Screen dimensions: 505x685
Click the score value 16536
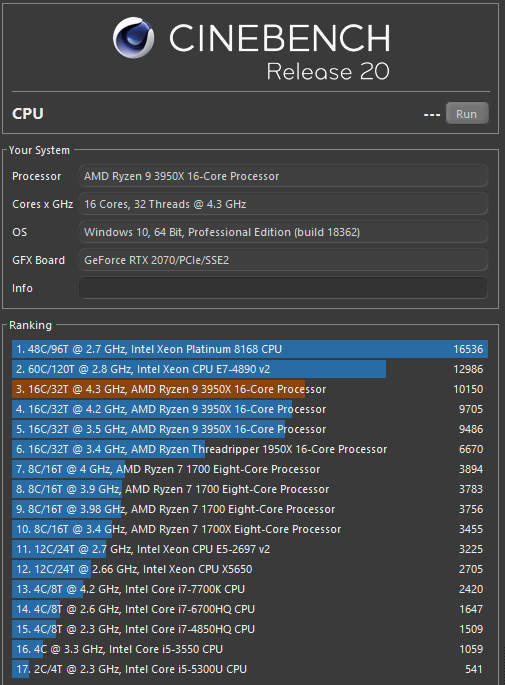tap(468, 349)
